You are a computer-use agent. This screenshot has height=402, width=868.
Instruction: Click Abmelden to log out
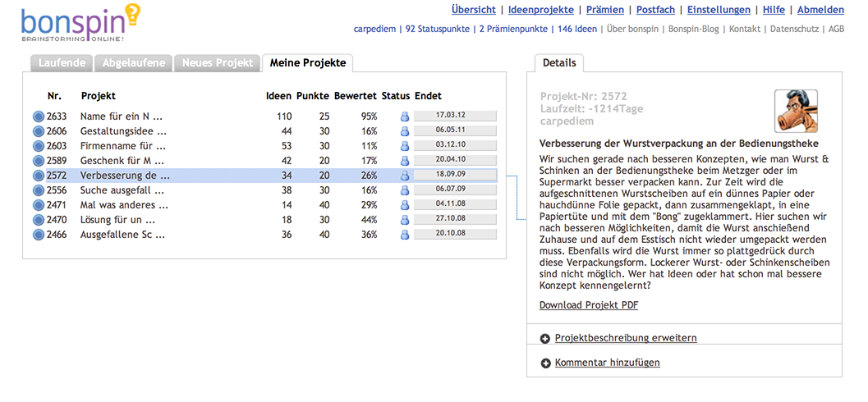point(820,10)
